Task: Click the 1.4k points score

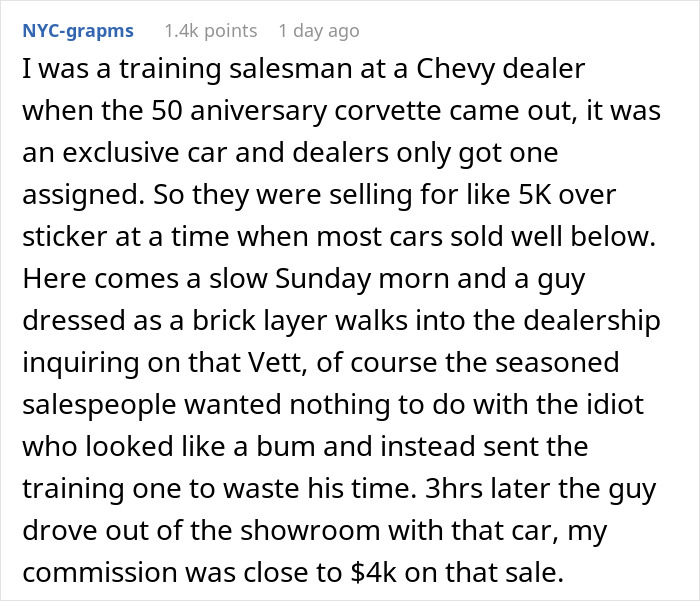Action: click(210, 31)
